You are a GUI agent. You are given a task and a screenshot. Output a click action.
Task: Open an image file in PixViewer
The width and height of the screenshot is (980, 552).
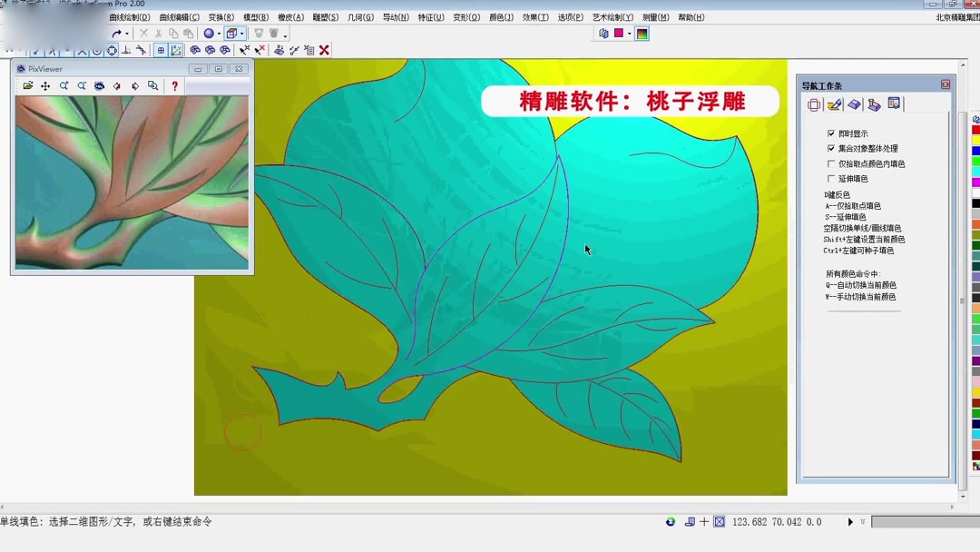click(x=28, y=85)
